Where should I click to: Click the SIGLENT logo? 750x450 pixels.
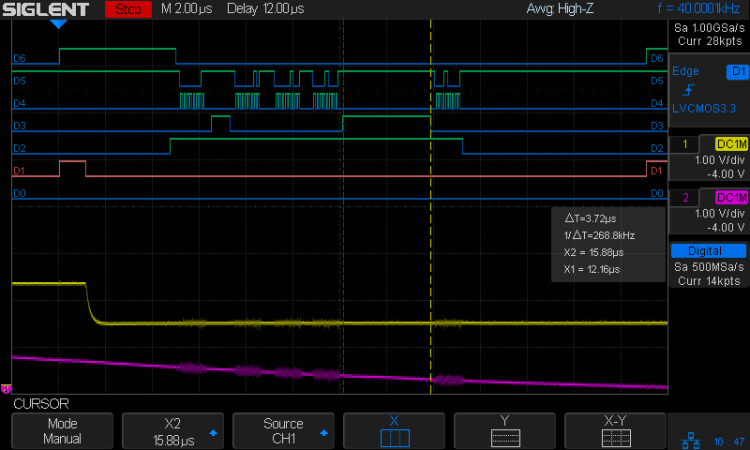[46, 10]
